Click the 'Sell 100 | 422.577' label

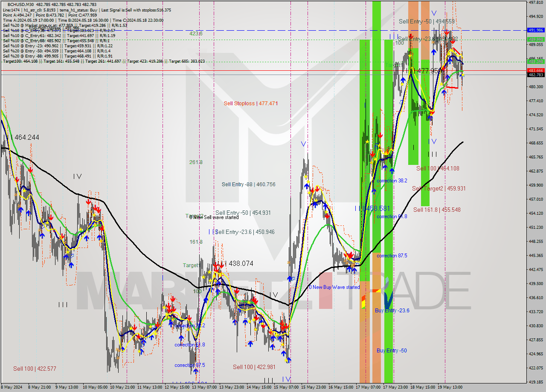(x=35, y=369)
